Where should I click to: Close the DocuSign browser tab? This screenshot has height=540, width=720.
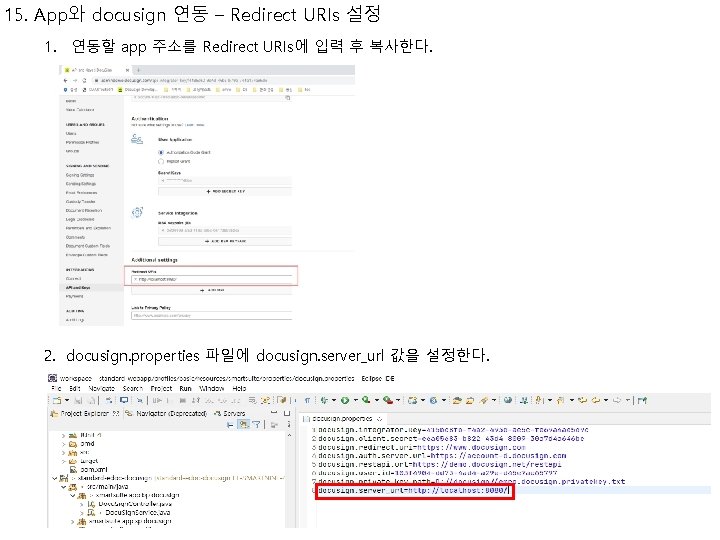[128, 70]
